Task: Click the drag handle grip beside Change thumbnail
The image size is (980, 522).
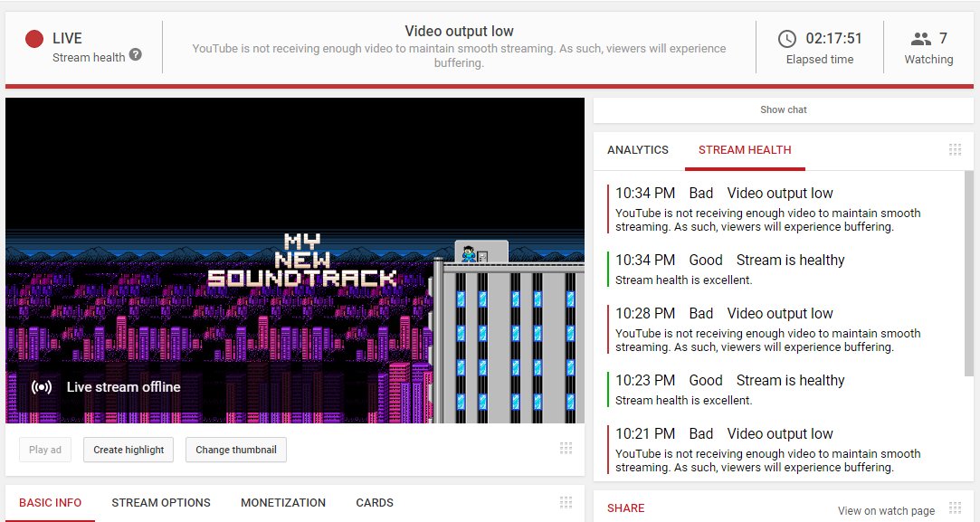Action: click(x=566, y=448)
